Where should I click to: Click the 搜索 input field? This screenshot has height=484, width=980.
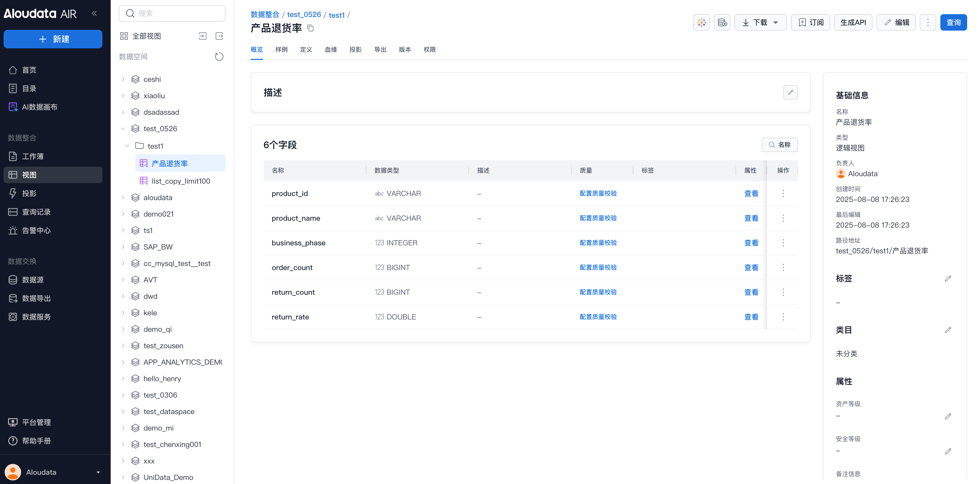(172, 14)
